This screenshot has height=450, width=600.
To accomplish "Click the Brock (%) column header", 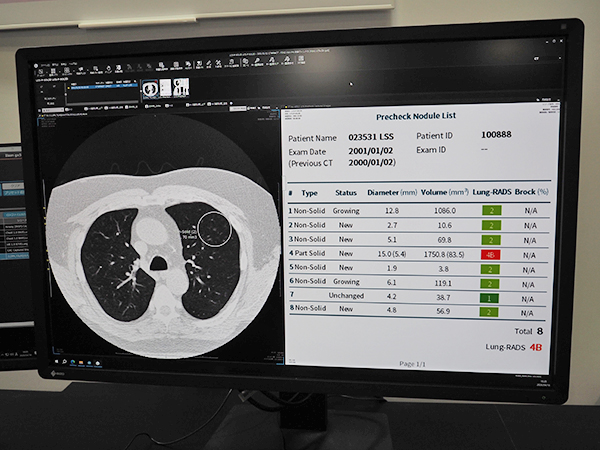I will click(x=532, y=192).
